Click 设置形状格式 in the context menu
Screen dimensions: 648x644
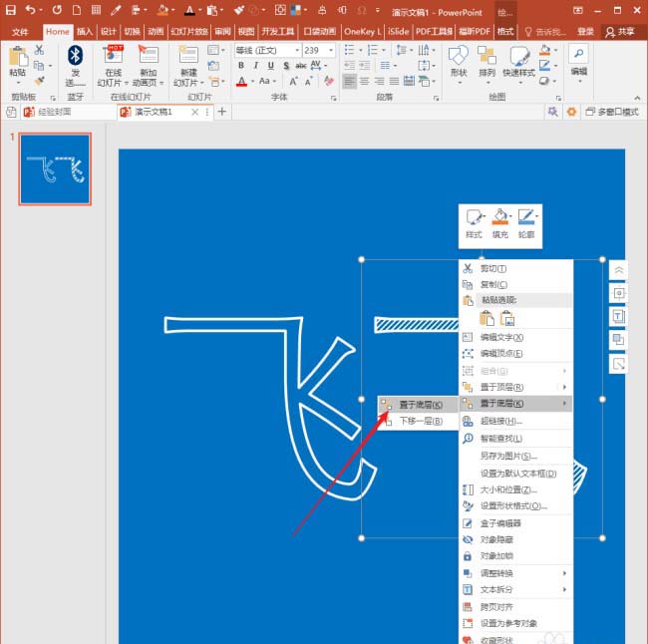512,505
